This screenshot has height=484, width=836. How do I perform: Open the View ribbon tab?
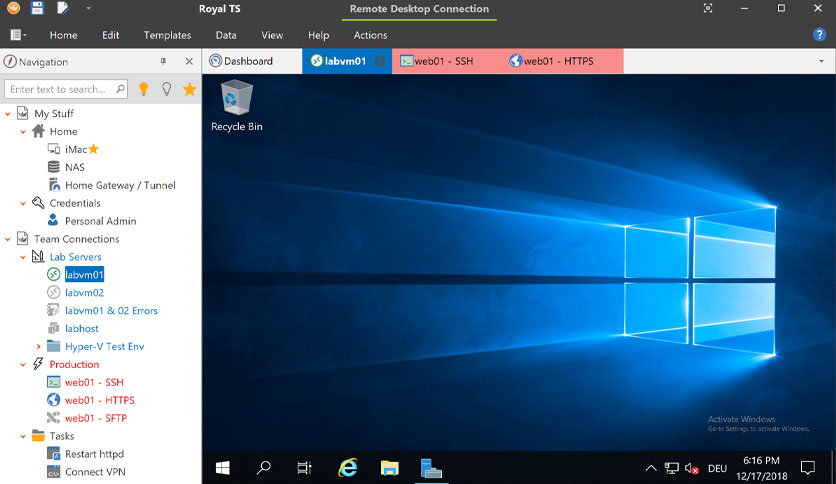(x=272, y=35)
